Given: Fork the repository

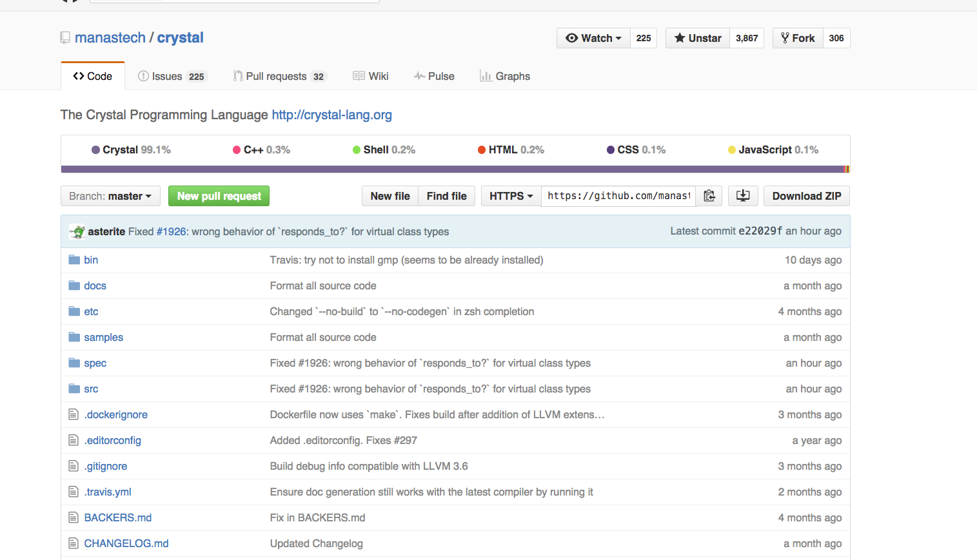Looking at the screenshot, I should (x=798, y=38).
